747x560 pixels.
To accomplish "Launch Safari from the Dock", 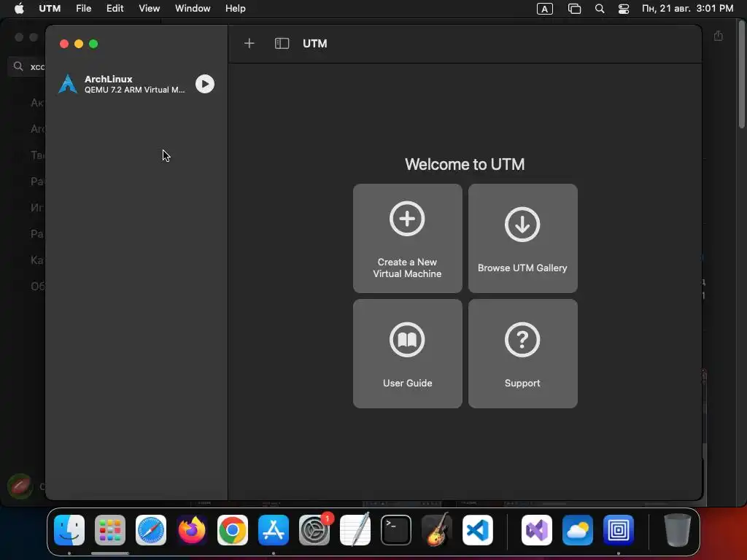I will (151, 530).
